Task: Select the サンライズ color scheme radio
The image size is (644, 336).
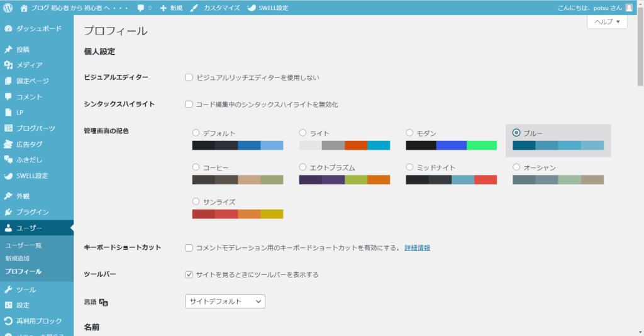Action: tap(196, 202)
